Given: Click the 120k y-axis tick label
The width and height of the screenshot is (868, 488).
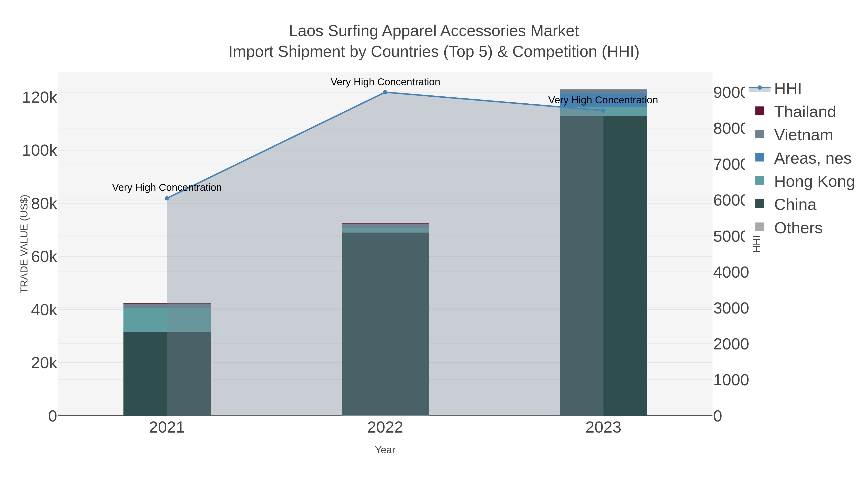Looking at the screenshot, I should [x=40, y=98].
